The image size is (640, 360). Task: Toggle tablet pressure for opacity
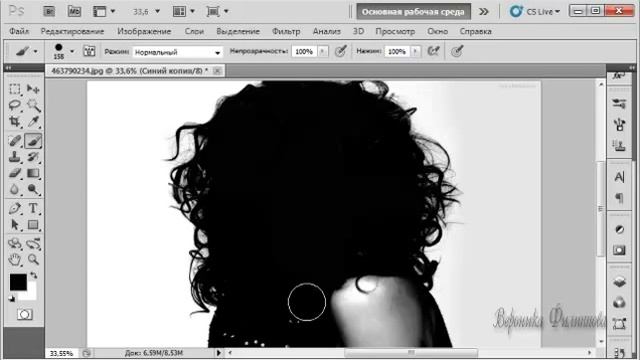pyautogui.click(x=340, y=51)
